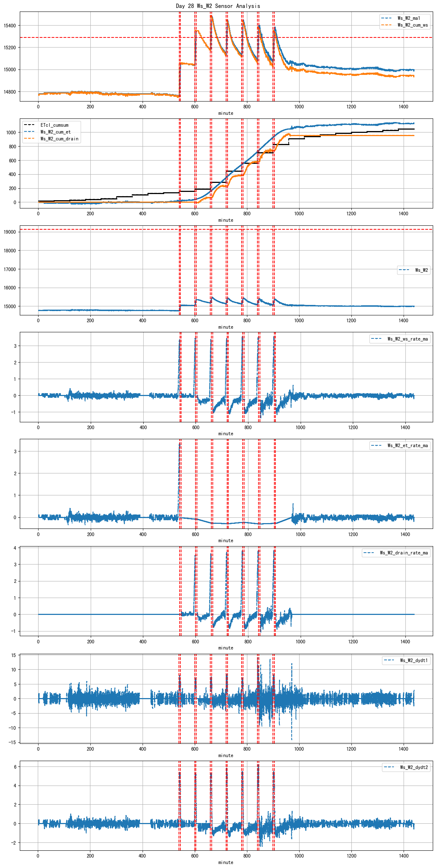This screenshot has width=436, height=868.
Task: Click the orange line swatch beside Ws_W2_cum_ws
Action: (386, 25)
